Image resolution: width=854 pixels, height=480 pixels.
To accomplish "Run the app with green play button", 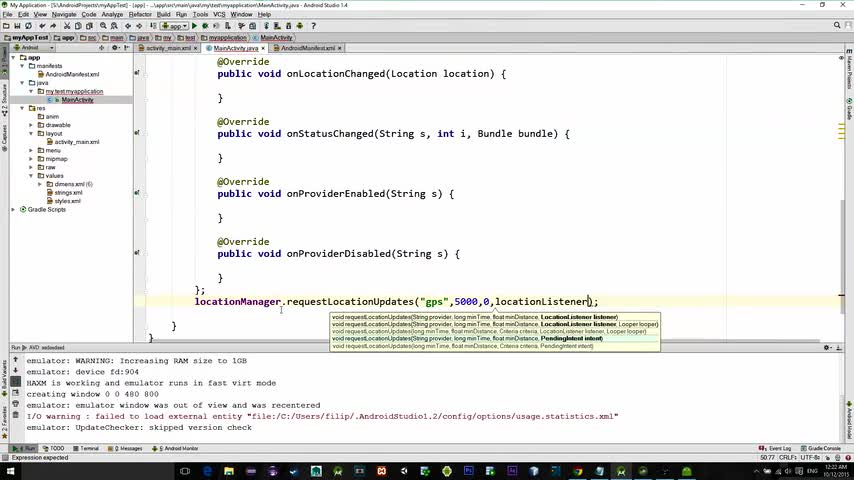I will pos(194,26).
